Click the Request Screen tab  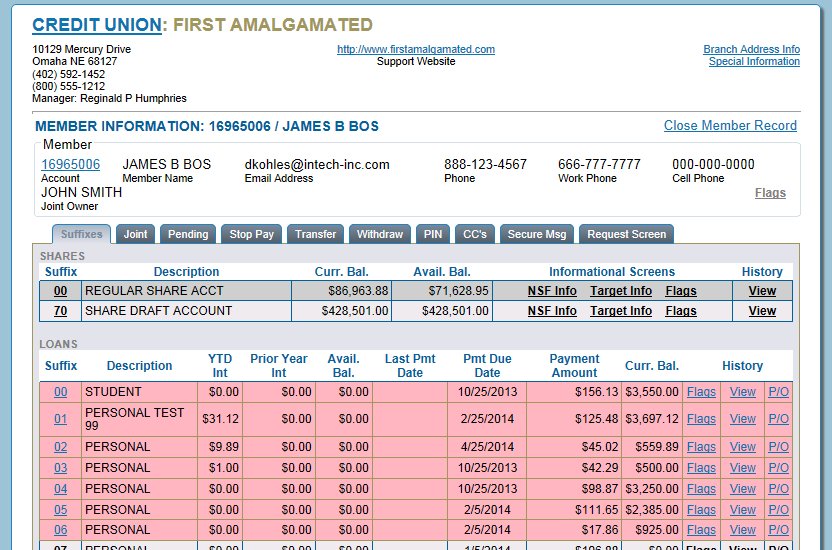pyautogui.click(x=626, y=234)
